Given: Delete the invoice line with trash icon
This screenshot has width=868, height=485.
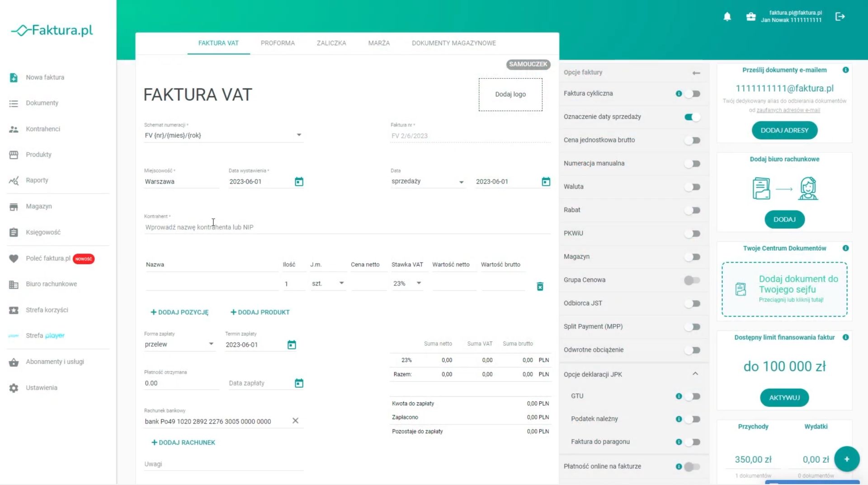Looking at the screenshot, I should pos(540,287).
